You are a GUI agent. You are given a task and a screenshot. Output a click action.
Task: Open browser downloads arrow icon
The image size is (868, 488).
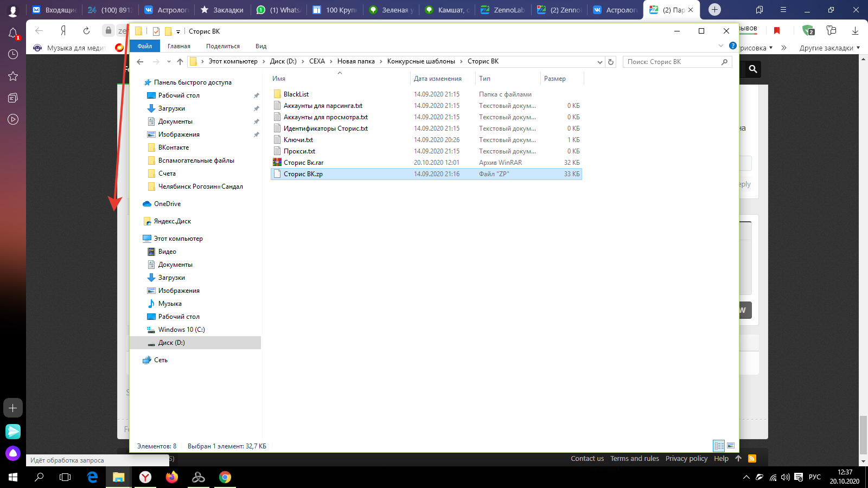click(x=855, y=30)
